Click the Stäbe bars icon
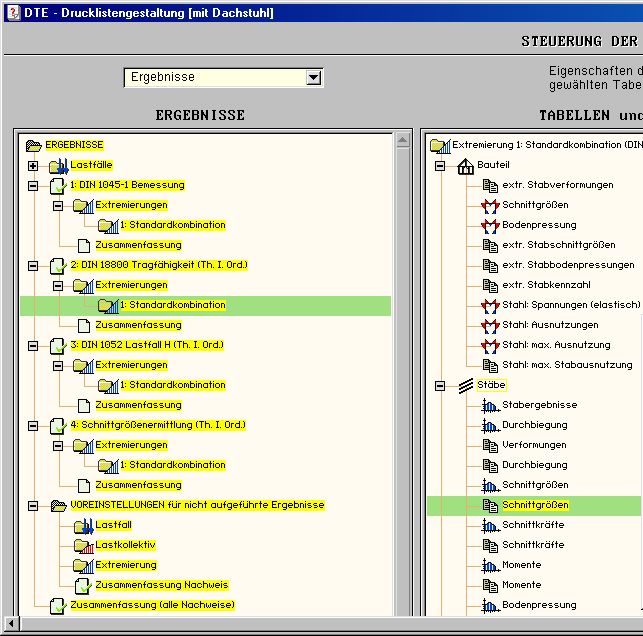643x636 pixels. 465,385
